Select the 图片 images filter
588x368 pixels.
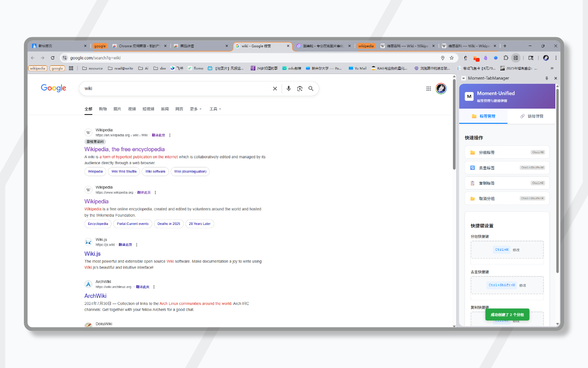(x=117, y=109)
